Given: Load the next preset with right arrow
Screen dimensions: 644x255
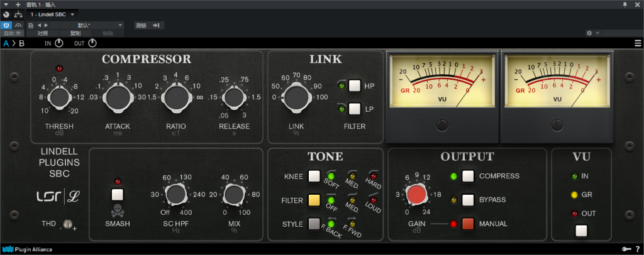Looking at the screenshot, I should [46, 25].
